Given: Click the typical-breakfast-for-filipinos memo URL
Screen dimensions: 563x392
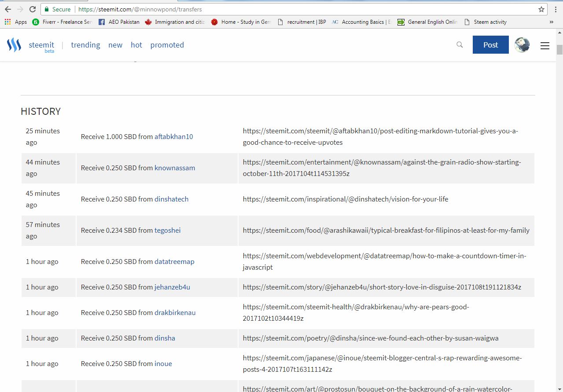Looking at the screenshot, I should [386, 231].
